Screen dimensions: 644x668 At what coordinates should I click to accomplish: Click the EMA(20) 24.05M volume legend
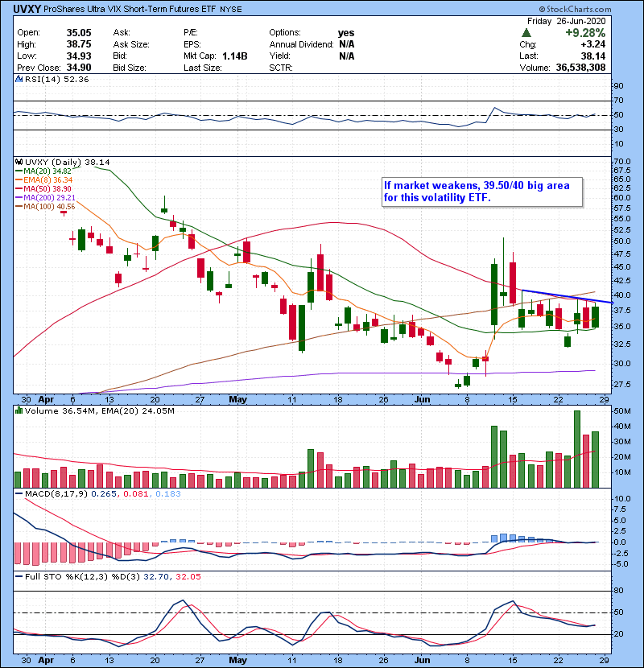137,410
